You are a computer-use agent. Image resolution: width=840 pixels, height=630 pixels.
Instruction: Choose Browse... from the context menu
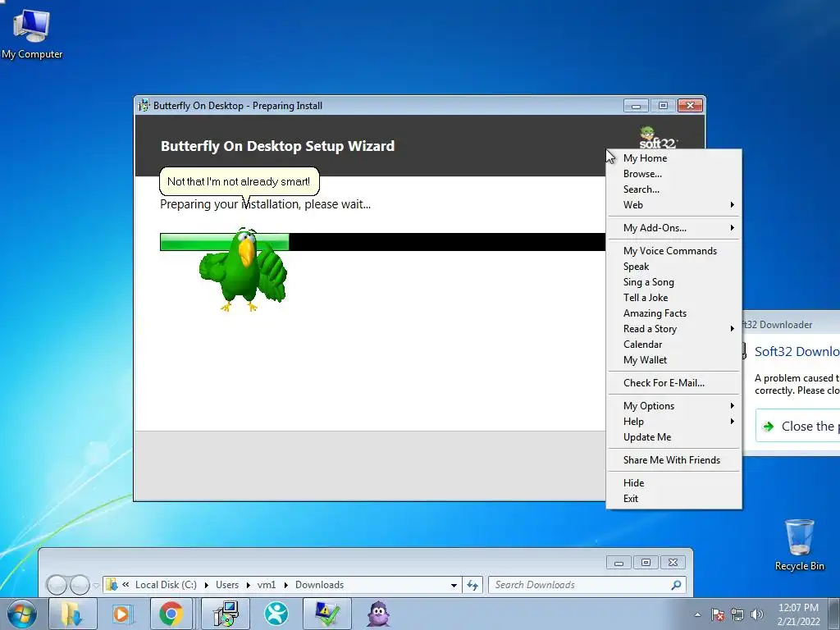coord(673,174)
